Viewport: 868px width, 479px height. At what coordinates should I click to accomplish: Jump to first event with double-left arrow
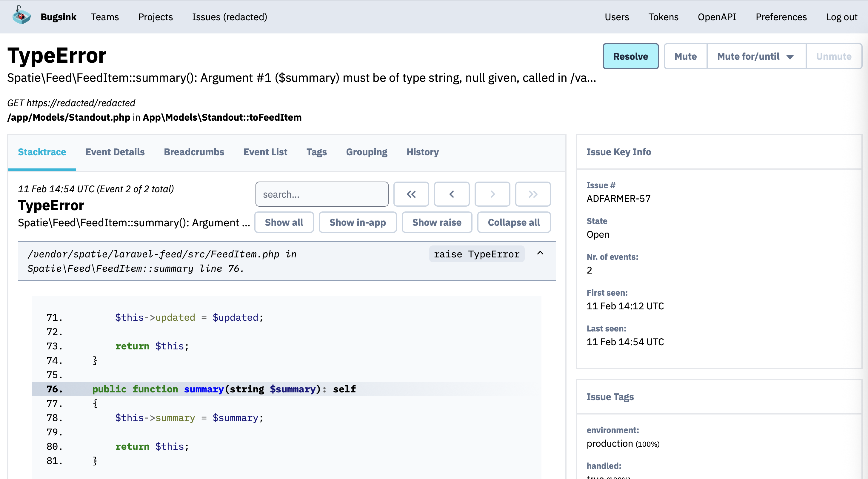click(x=411, y=194)
